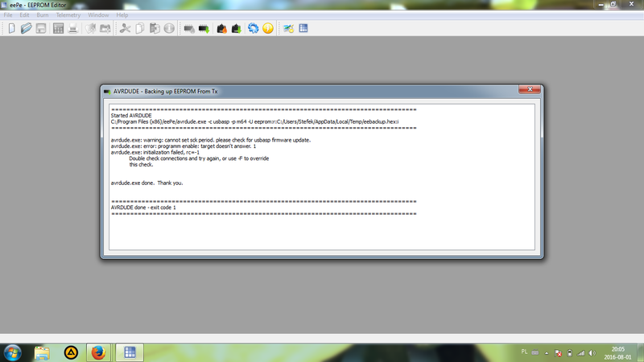Click the grey chip write EEPROM icon
The height and width of the screenshot is (362, 644).
[189, 29]
